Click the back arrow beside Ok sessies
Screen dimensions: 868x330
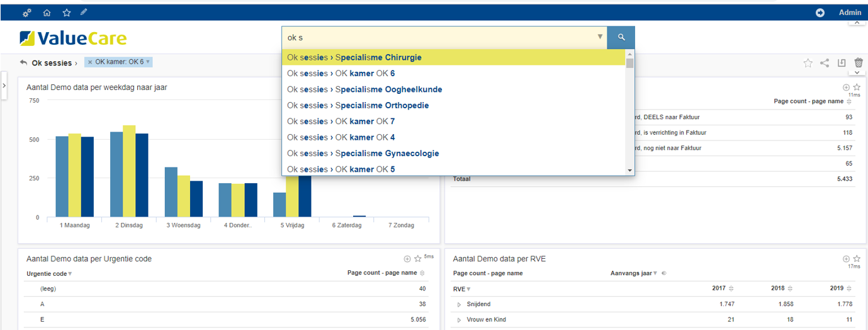(x=24, y=62)
